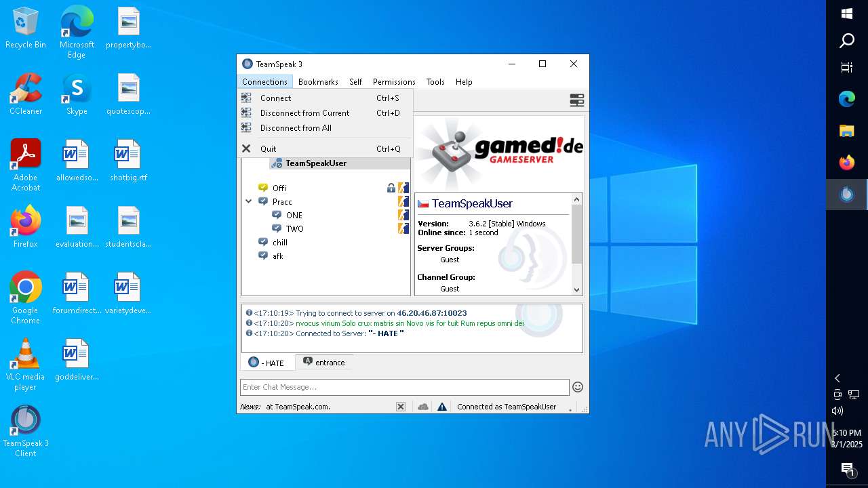
Task: Open VLC media player shortcut
Action: (x=26, y=365)
